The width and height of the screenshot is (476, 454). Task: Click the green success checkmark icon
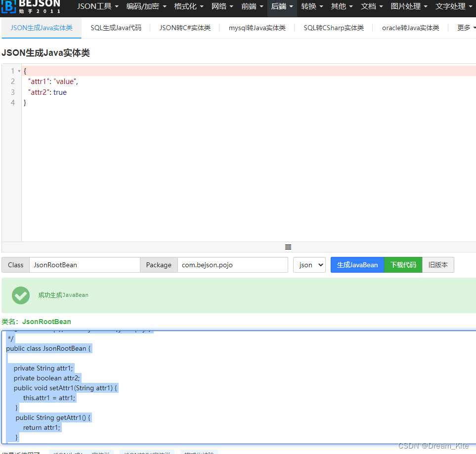(21, 295)
